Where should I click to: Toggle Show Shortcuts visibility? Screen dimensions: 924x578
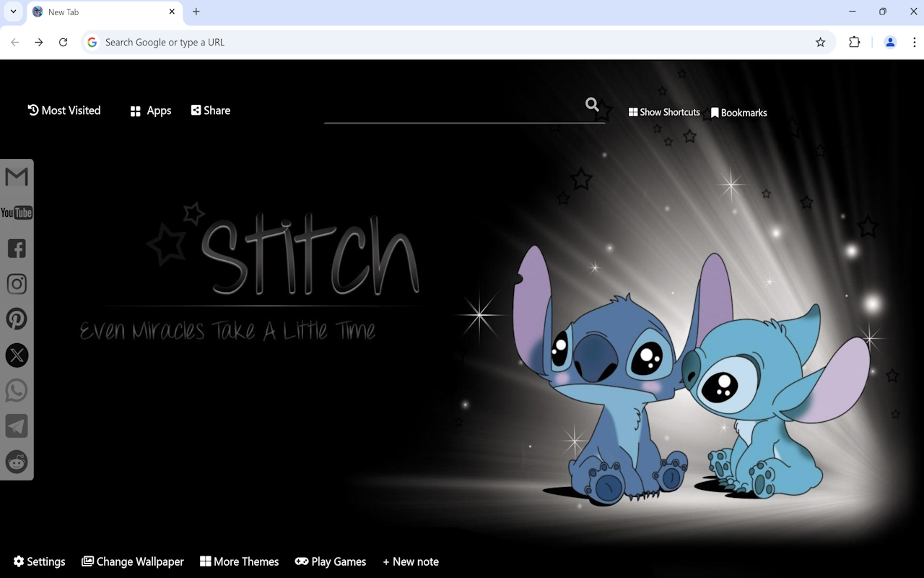pos(663,112)
